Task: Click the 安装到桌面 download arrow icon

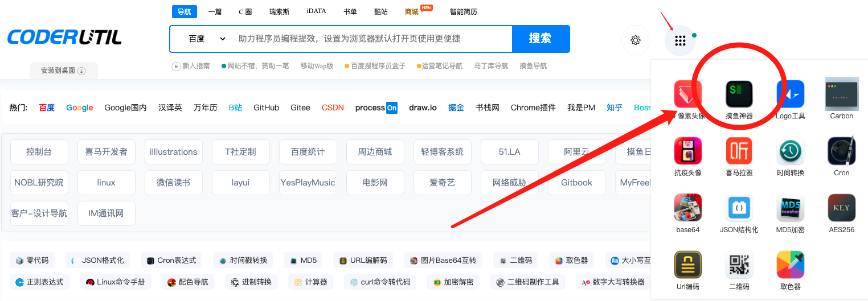Action: (81, 71)
